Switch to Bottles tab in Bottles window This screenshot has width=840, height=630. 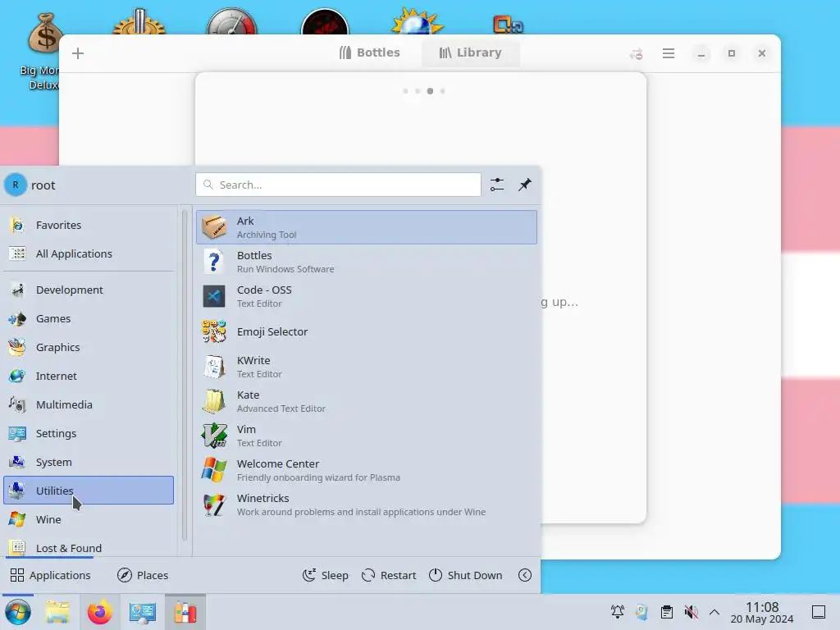click(x=370, y=52)
